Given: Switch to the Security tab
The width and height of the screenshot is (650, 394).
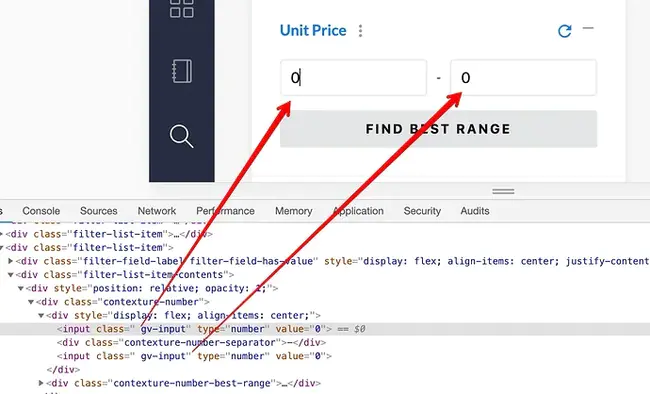Looking at the screenshot, I should (422, 211).
